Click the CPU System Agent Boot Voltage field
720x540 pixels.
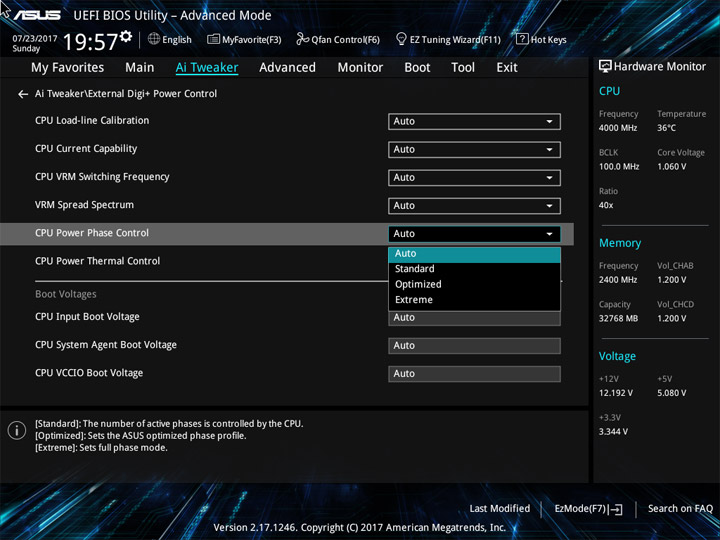pos(474,346)
